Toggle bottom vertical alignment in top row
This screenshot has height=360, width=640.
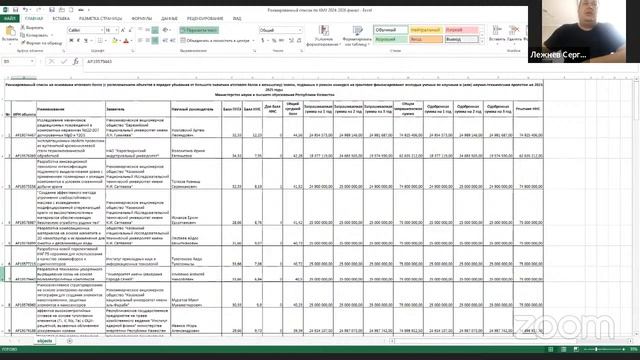click(155, 30)
